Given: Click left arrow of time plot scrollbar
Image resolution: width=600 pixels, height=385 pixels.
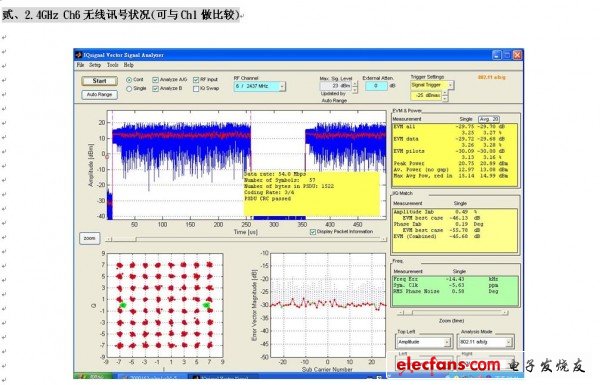Looking at the screenshot, I should (x=109, y=240).
